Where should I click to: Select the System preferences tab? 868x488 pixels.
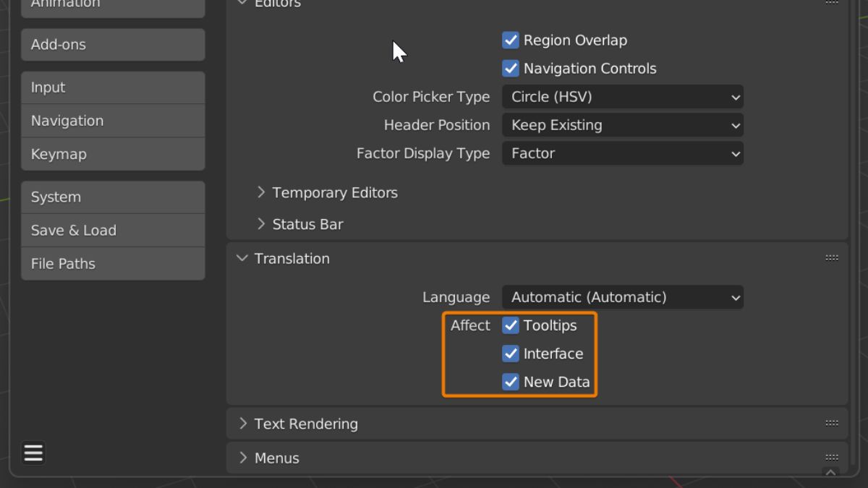113,197
